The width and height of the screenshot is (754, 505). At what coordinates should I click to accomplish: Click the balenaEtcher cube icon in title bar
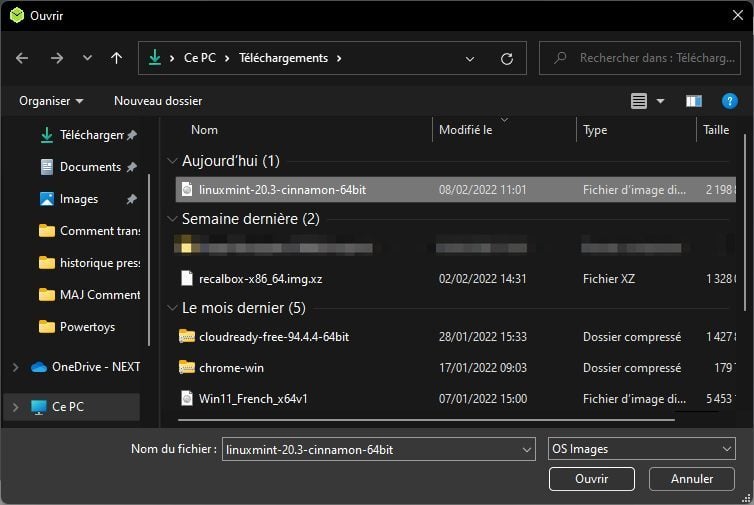coord(17,15)
